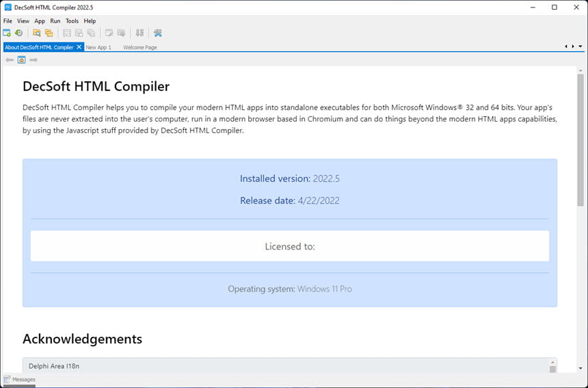Click the first grayed compile app icon
588x388 pixels.
point(109,33)
